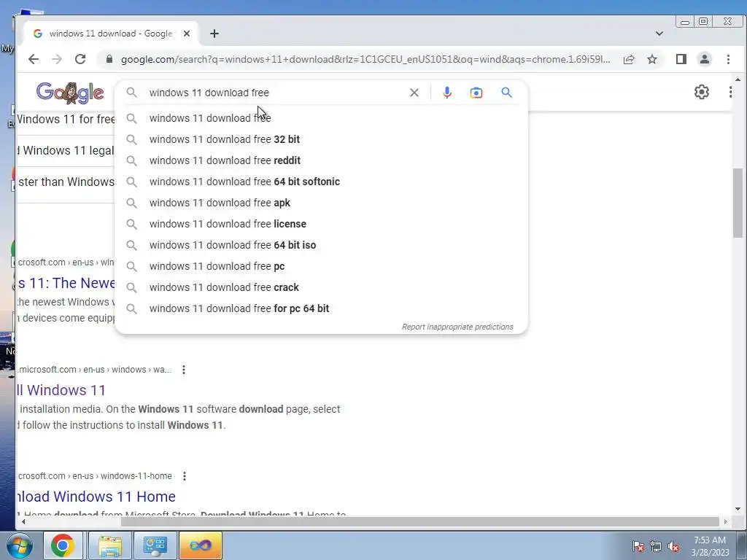Open the taskbar clock showing 7:53 AM
Screen dimensions: 747x560
pyautogui.click(x=710, y=546)
